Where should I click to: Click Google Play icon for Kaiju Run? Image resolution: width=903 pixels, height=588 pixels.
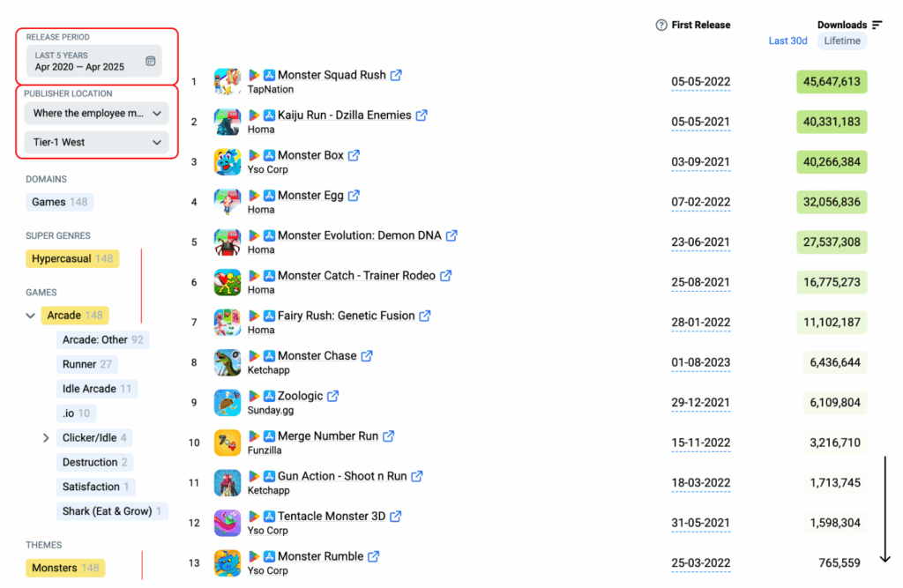(254, 115)
